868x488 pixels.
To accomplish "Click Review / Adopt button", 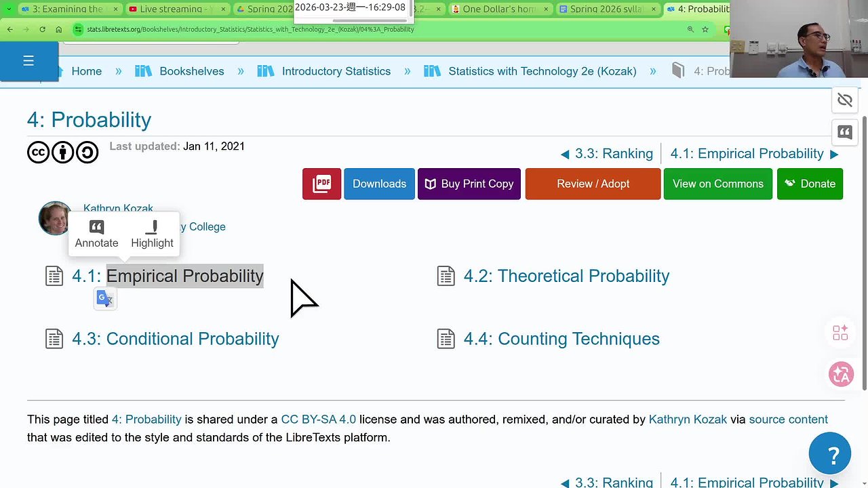I will click(593, 184).
